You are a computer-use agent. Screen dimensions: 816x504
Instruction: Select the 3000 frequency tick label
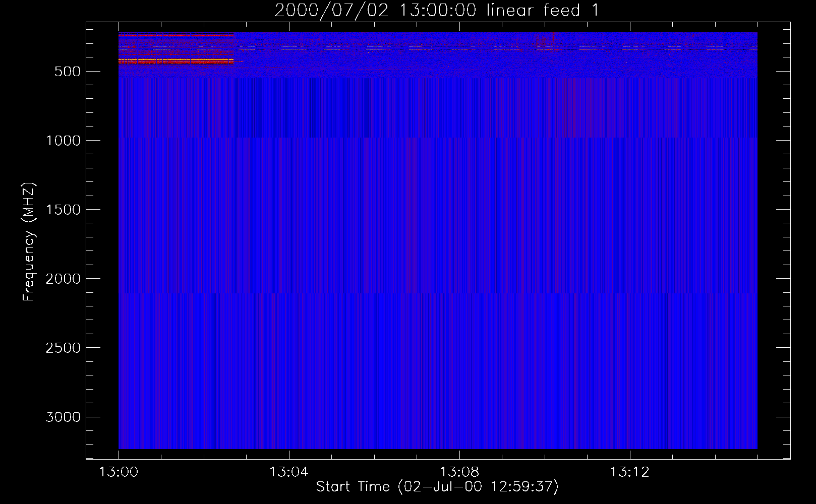tap(63, 417)
